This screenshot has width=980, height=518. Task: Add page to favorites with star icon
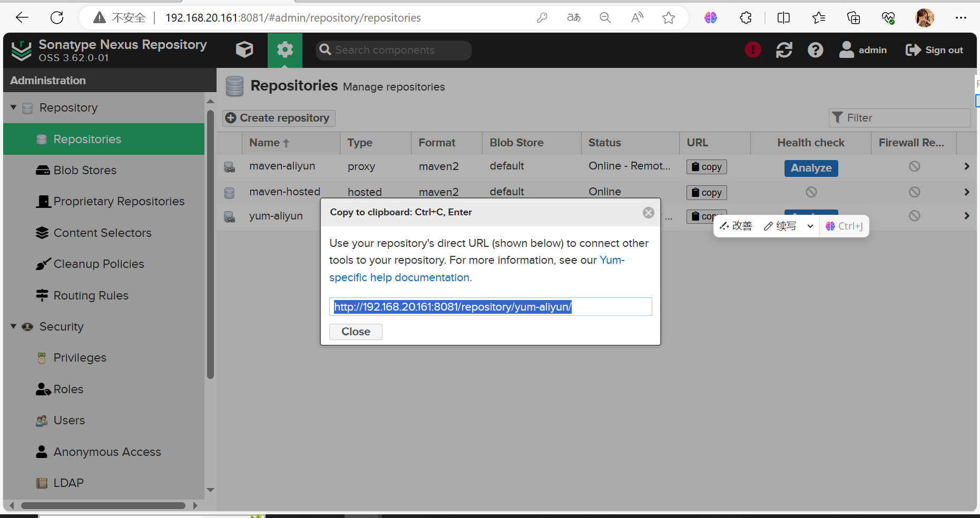(669, 18)
